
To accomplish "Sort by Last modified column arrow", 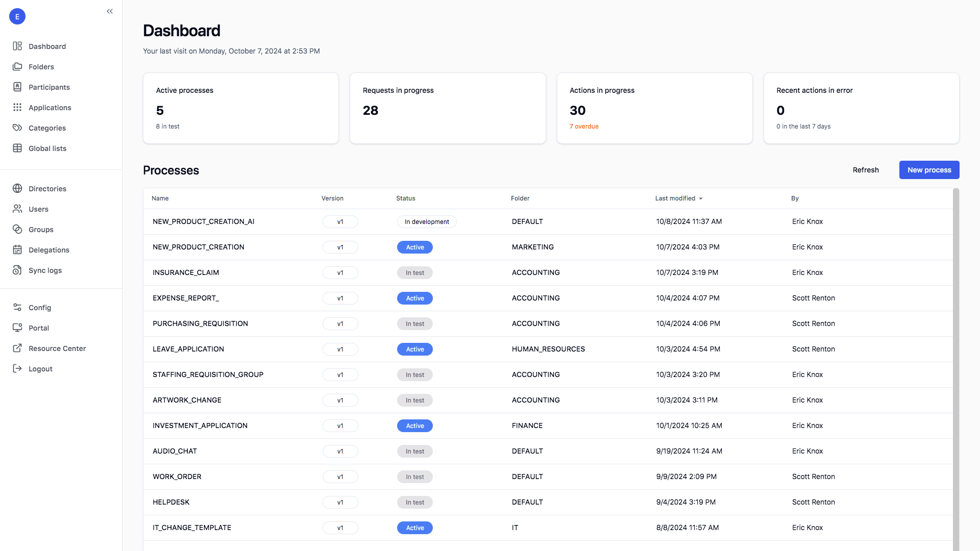I will 701,199.
